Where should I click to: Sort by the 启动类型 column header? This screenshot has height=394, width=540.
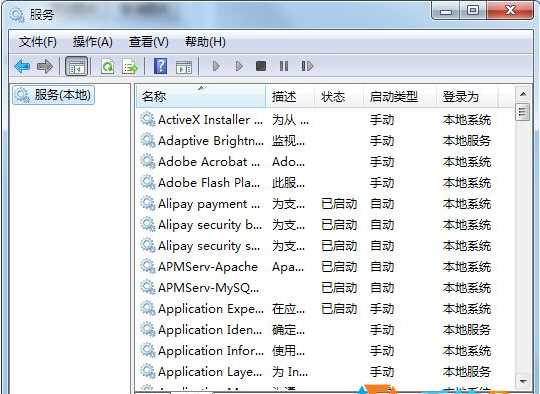399,96
